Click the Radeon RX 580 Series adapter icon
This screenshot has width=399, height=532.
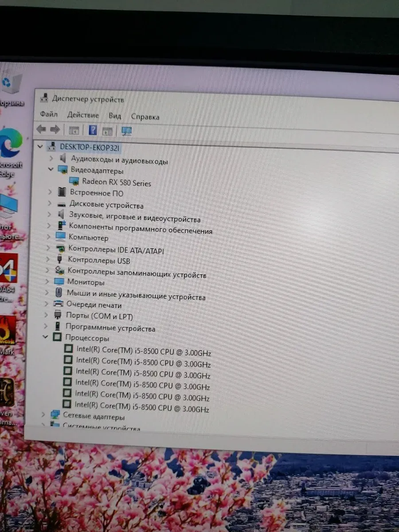74,182
